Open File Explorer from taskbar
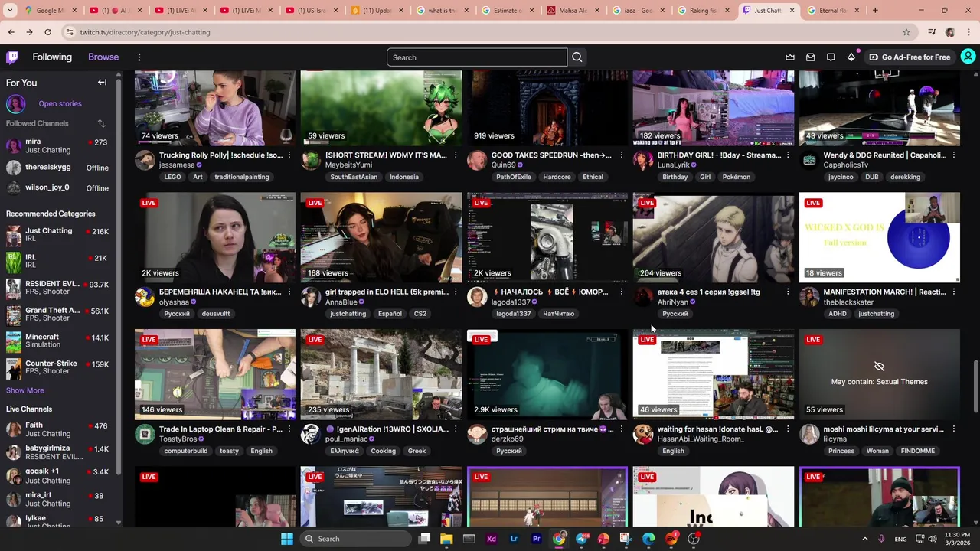Screen dimensions: 980x551 point(446,539)
